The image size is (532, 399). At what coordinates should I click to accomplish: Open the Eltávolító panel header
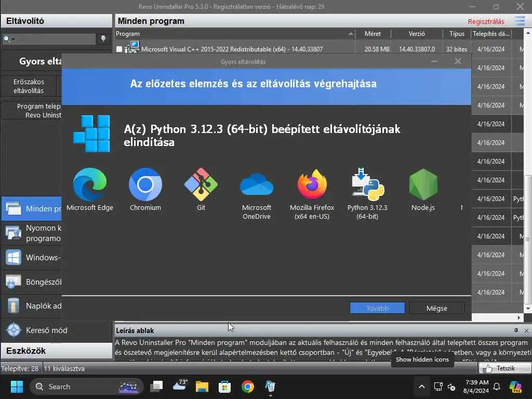(56, 21)
